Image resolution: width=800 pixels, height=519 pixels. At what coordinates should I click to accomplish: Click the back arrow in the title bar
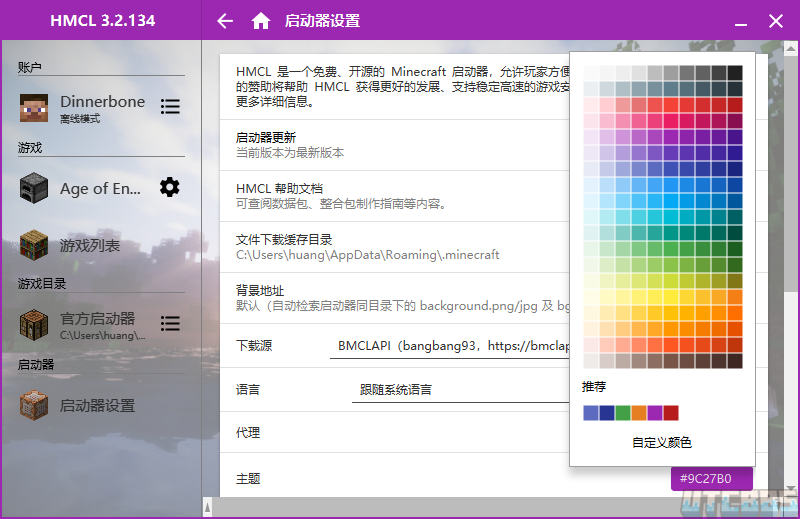(225, 21)
